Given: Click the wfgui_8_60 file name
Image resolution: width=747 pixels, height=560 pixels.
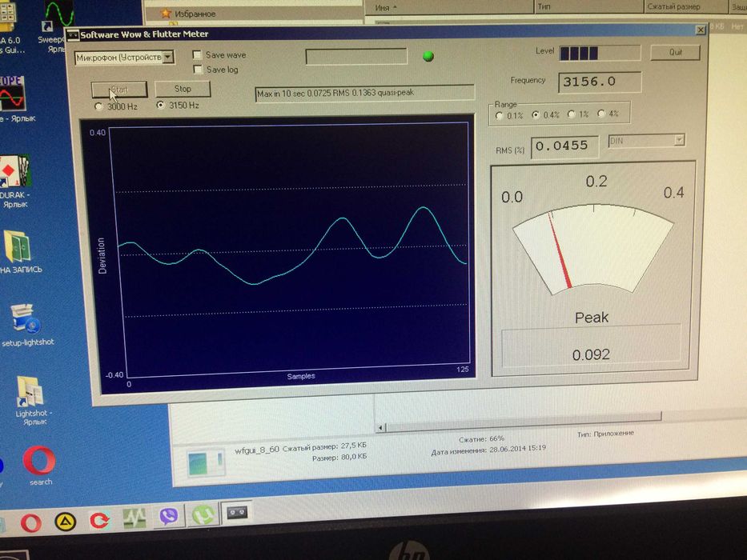Looking at the screenshot, I should (256, 450).
